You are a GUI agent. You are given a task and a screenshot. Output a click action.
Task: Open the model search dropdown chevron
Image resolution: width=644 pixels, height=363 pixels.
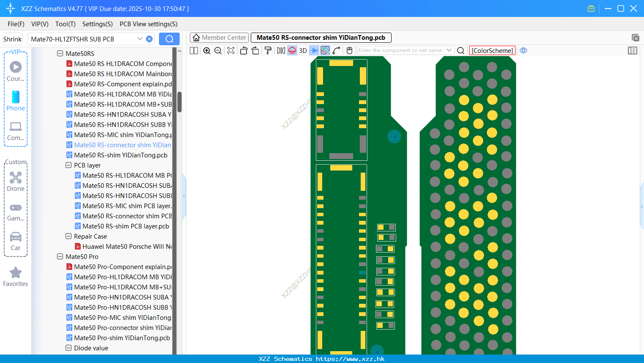(140, 39)
